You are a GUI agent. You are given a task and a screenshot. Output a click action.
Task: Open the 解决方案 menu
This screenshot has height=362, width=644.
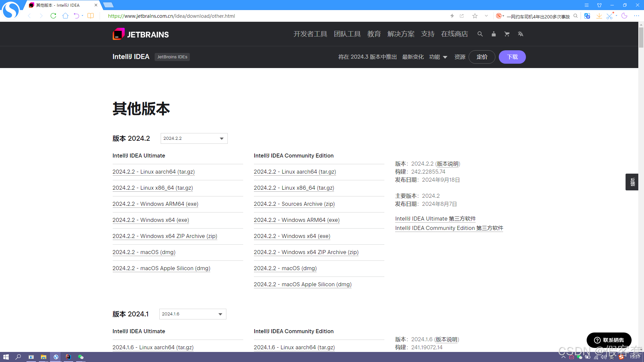401,34
